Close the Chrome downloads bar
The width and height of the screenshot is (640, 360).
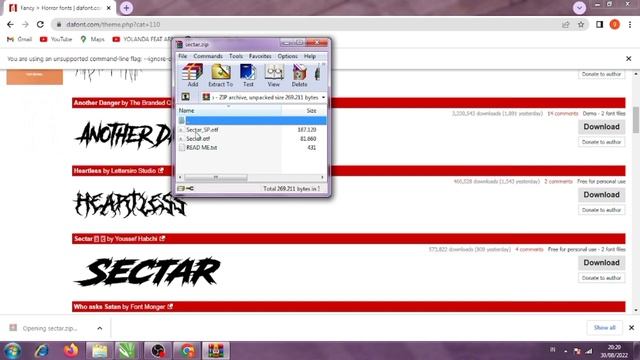click(631, 328)
